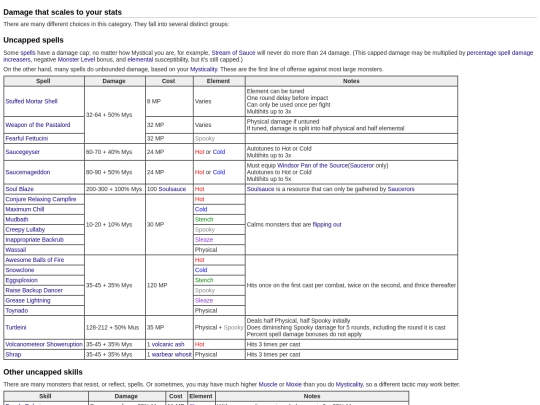Select the '8 MP' cost cell

(169, 101)
